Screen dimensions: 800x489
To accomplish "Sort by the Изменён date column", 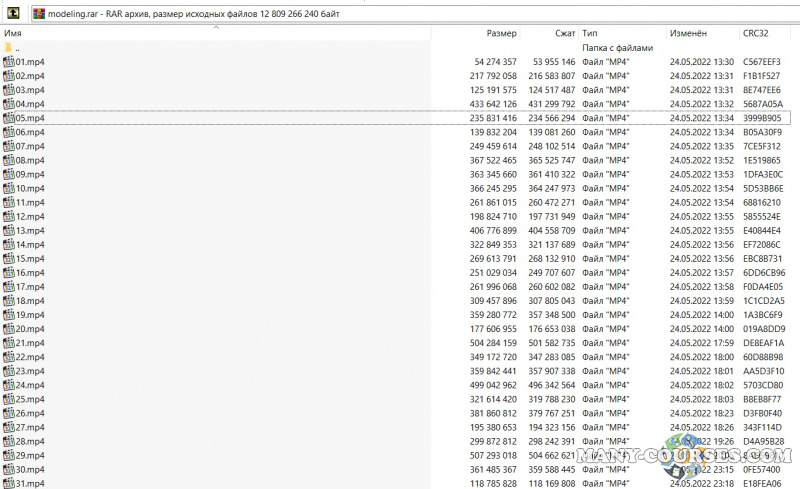I will 689,33.
